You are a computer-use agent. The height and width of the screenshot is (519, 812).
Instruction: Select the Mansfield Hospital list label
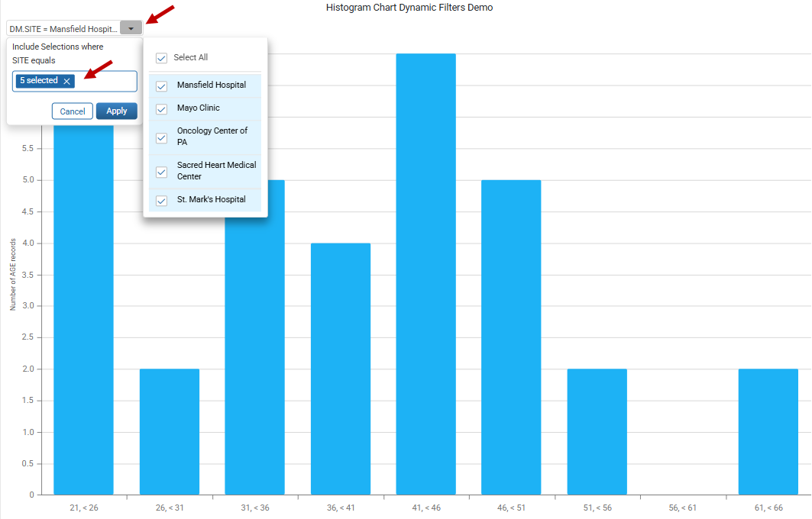[212, 85]
